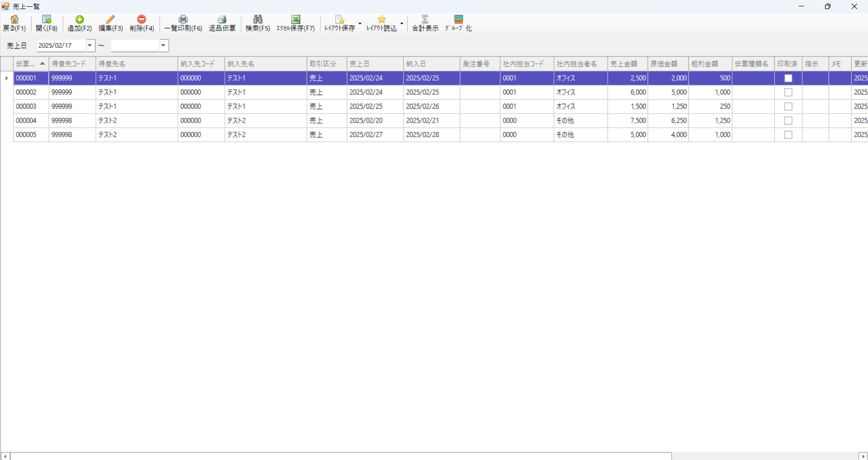Add a new record with 追加(F2)

point(80,19)
